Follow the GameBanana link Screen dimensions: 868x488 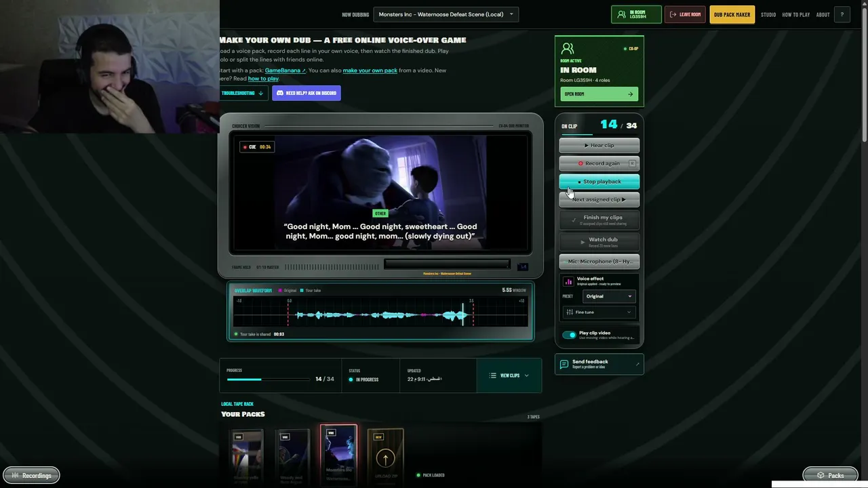pyautogui.click(x=285, y=70)
